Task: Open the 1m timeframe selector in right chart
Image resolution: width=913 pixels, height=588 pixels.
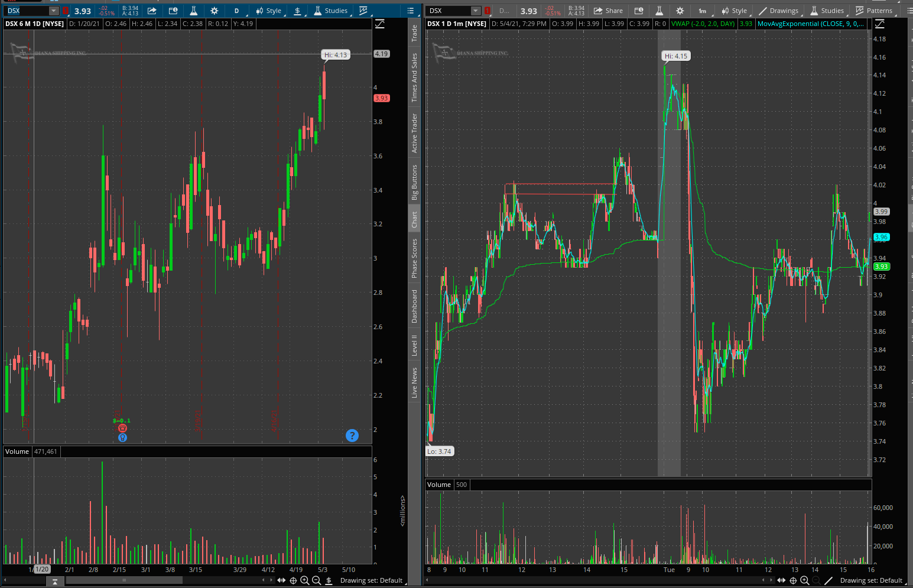Action: [702, 11]
